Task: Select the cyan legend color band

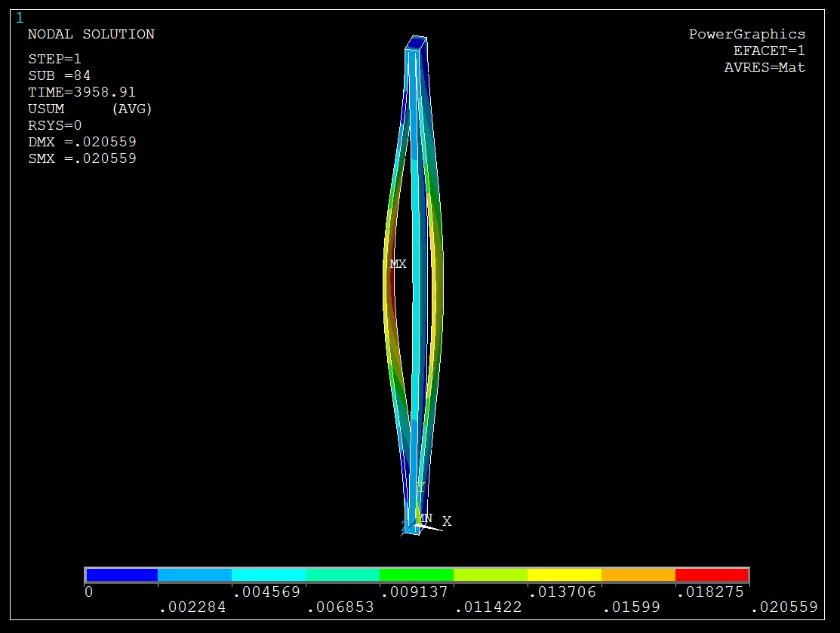Action: (x=269, y=575)
